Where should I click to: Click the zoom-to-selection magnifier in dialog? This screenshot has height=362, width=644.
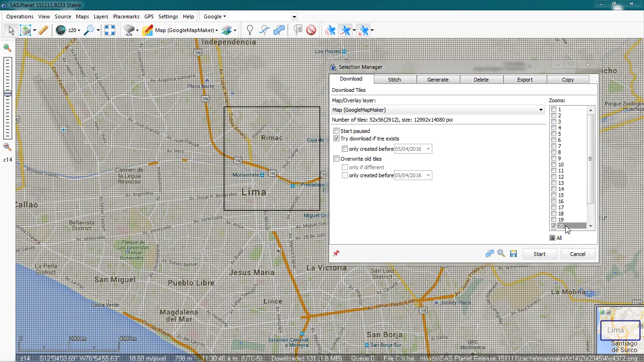click(501, 254)
